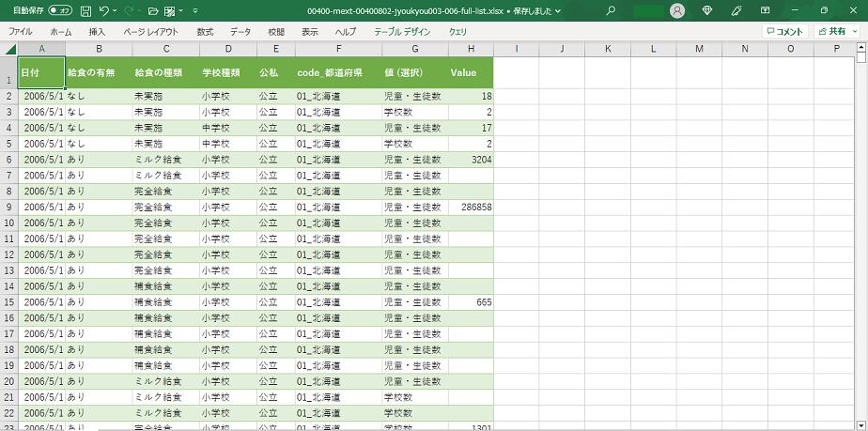Viewport: 868px width, 431px height.
Task: Select column F header
Action: [337, 48]
